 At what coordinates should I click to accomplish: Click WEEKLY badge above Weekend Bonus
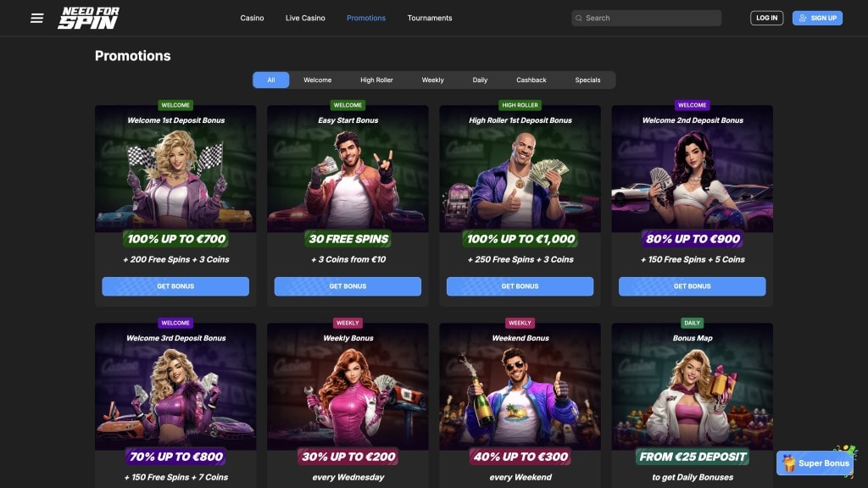pos(520,323)
